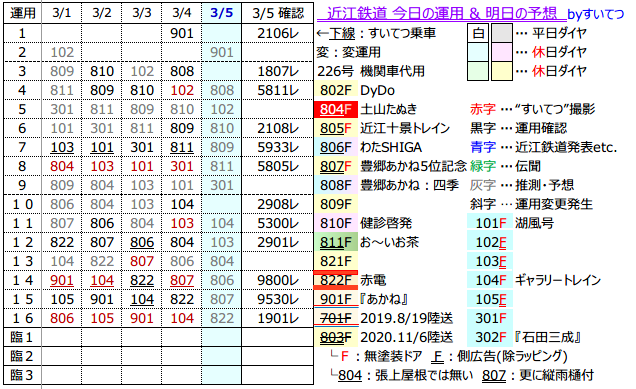
Task: Click the 807F legend cell
Action: coord(336,166)
